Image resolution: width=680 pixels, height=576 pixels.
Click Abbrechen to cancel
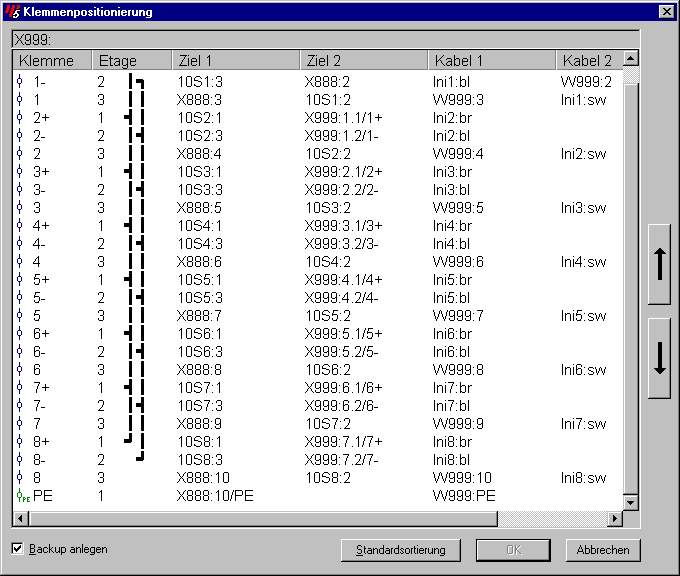[x=603, y=550]
